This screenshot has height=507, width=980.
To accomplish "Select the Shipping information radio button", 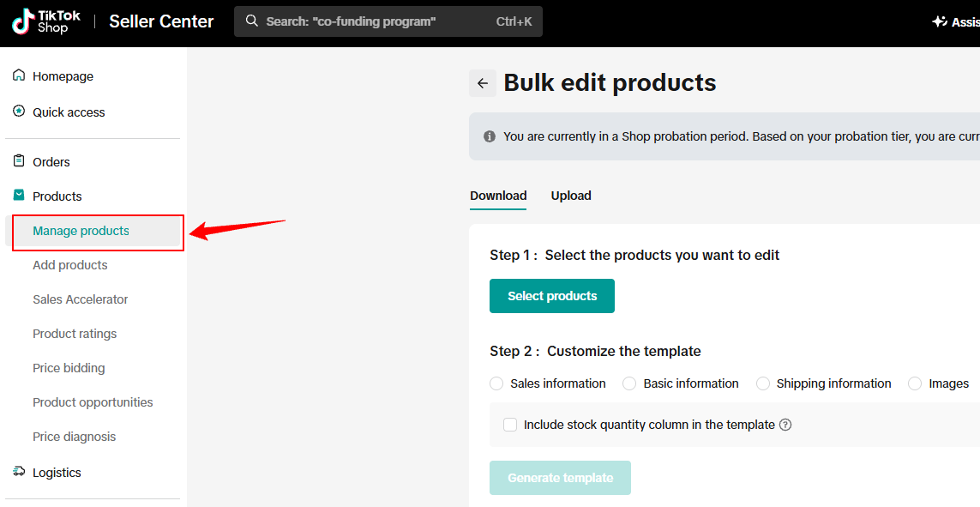I will click(x=762, y=383).
